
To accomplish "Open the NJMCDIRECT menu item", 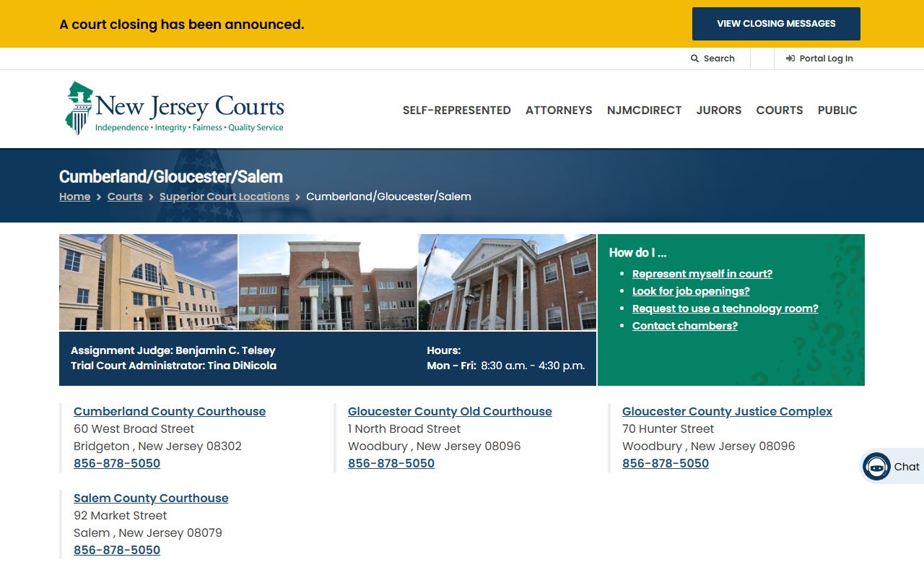I will [644, 111].
